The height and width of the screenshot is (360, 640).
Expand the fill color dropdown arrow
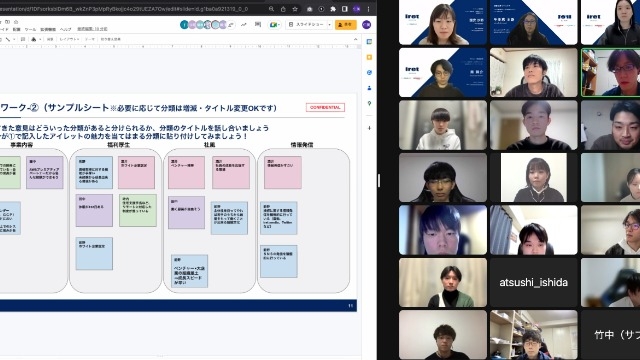pyautogui.click(x=40, y=39)
